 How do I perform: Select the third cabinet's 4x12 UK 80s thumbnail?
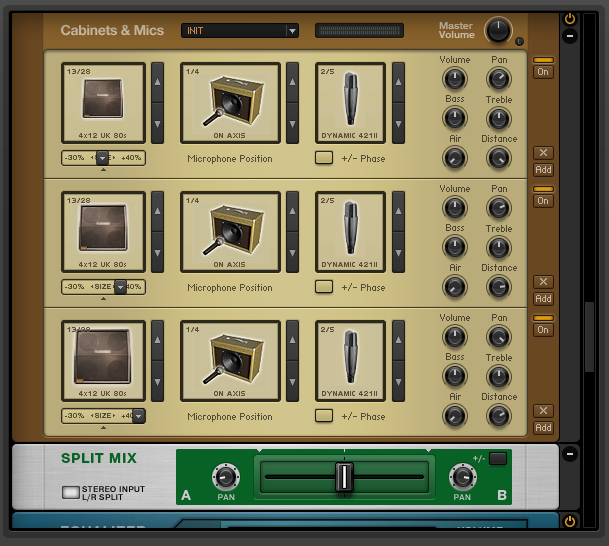103,361
